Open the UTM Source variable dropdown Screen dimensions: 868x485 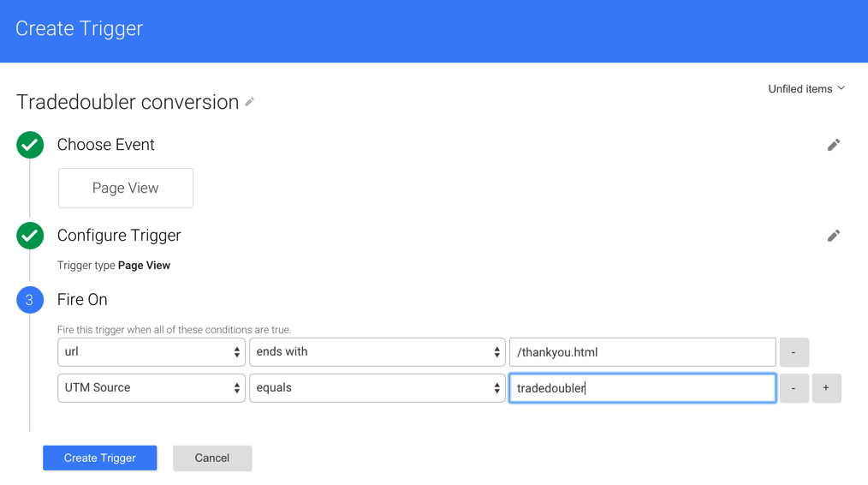tap(152, 388)
